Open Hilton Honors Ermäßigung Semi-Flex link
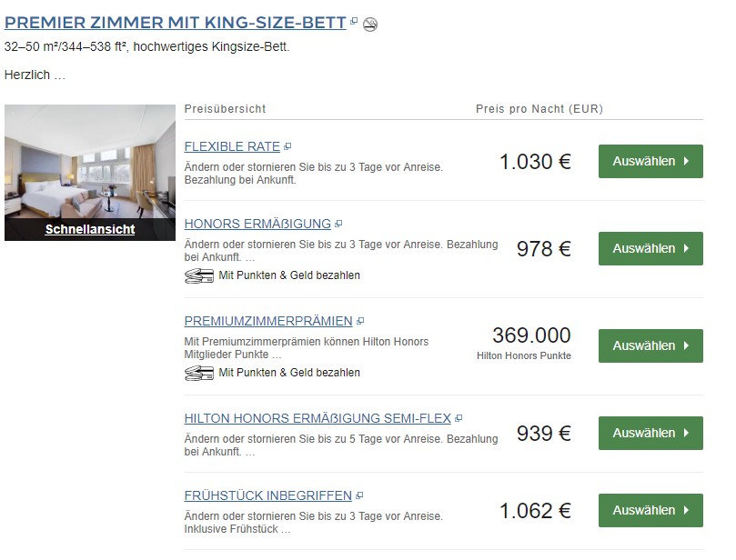 (318, 419)
